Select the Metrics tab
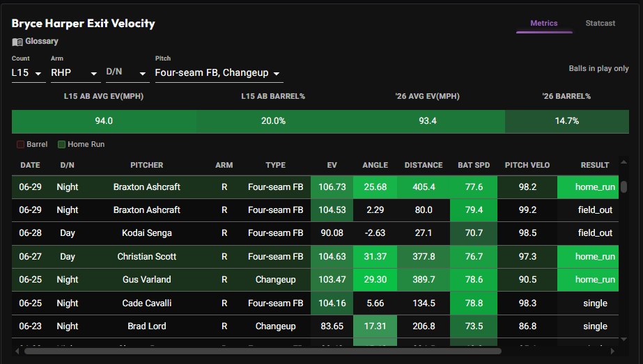This screenshot has height=364, width=643. pos(544,24)
